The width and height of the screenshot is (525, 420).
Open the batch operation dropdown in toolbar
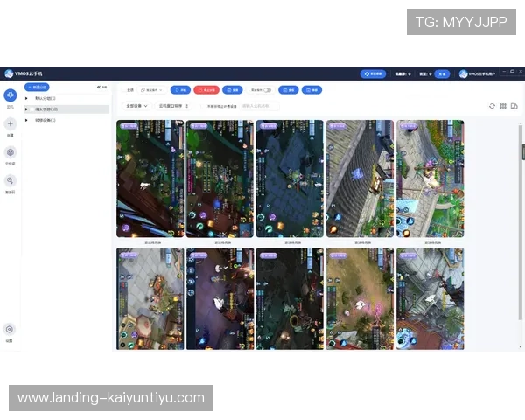pyautogui.click(x=152, y=89)
